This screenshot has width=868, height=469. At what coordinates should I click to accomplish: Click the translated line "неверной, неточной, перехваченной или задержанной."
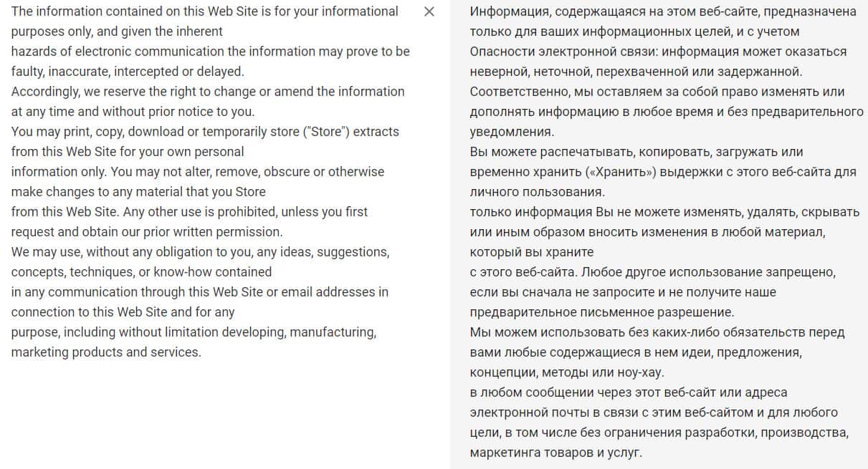pyautogui.click(x=636, y=72)
